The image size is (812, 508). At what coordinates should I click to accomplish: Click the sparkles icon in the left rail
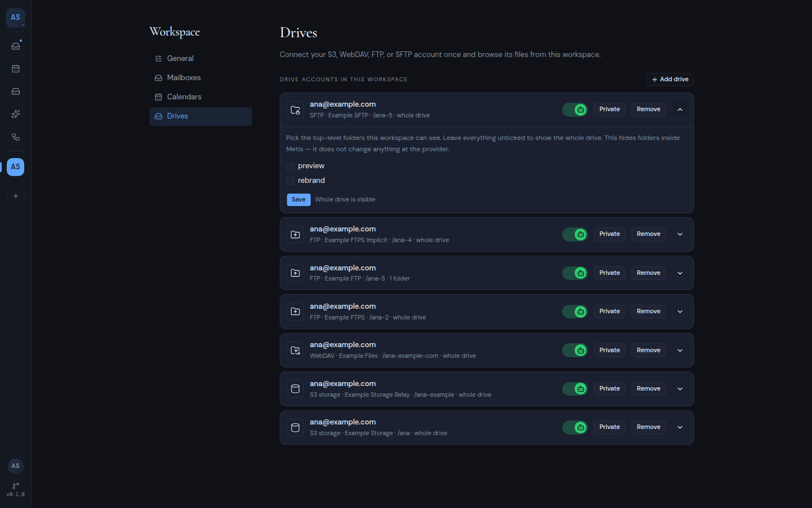click(16, 114)
